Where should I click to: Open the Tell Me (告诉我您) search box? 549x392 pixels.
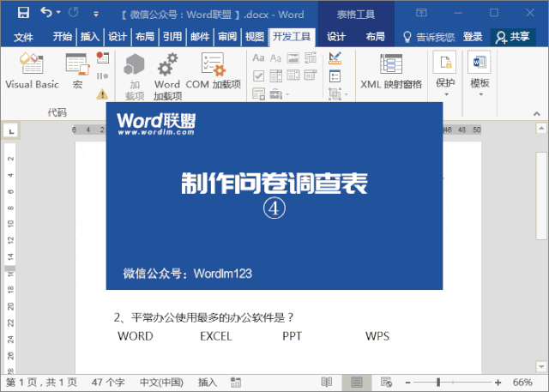tap(429, 37)
